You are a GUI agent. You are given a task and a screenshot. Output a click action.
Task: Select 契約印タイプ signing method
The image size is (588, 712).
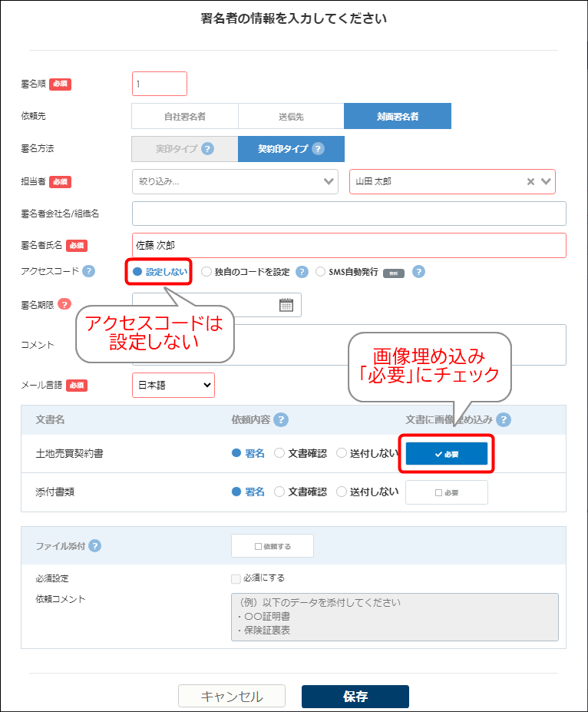(x=291, y=149)
